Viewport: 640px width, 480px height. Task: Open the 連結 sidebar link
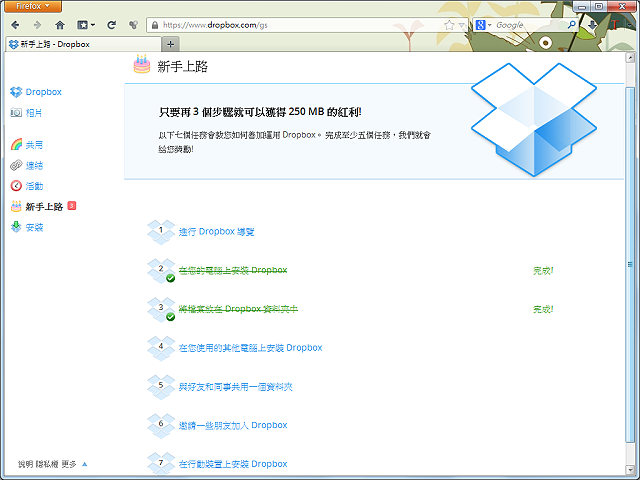[34, 166]
